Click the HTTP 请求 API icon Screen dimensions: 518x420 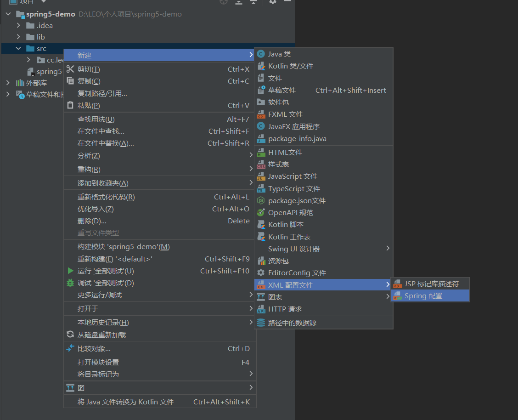(x=261, y=309)
